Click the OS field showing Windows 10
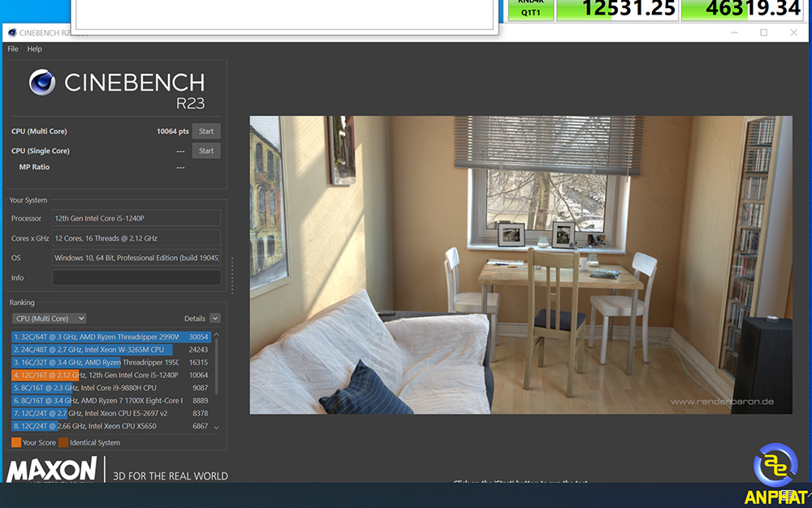The height and width of the screenshot is (508, 812). tap(136, 258)
